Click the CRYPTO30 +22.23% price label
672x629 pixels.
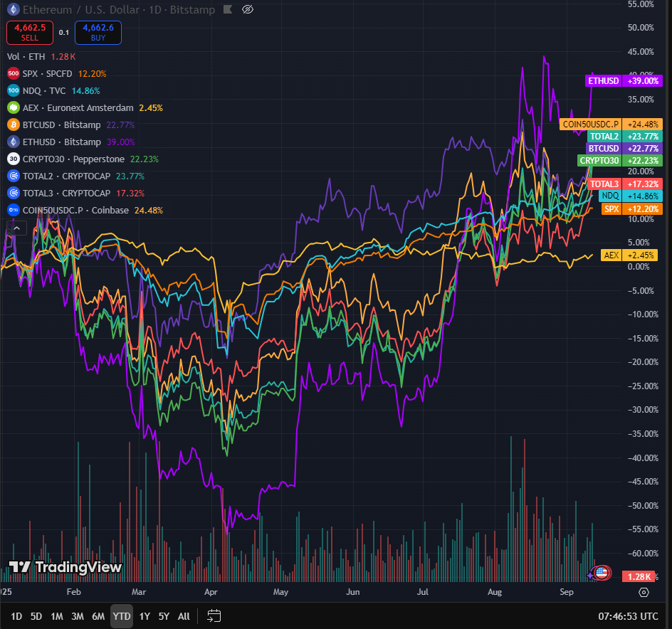pos(620,160)
